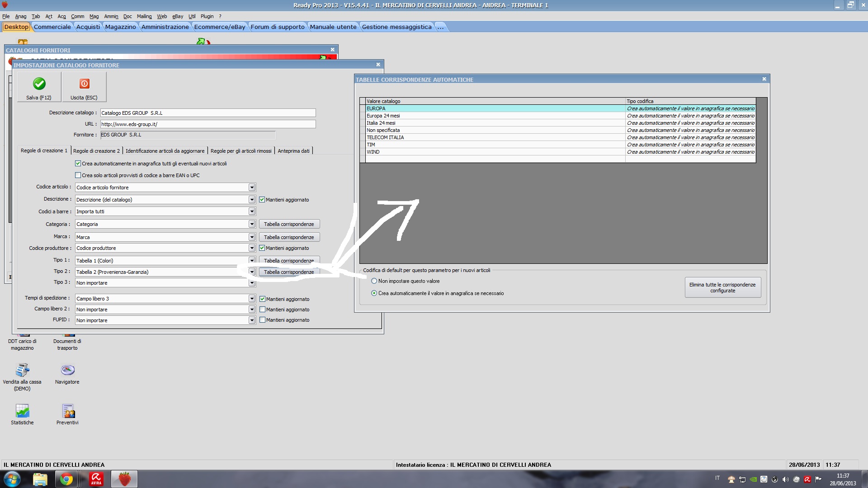The width and height of the screenshot is (868, 488).
Task: Open the Forum di supporto tab
Action: pos(278,27)
